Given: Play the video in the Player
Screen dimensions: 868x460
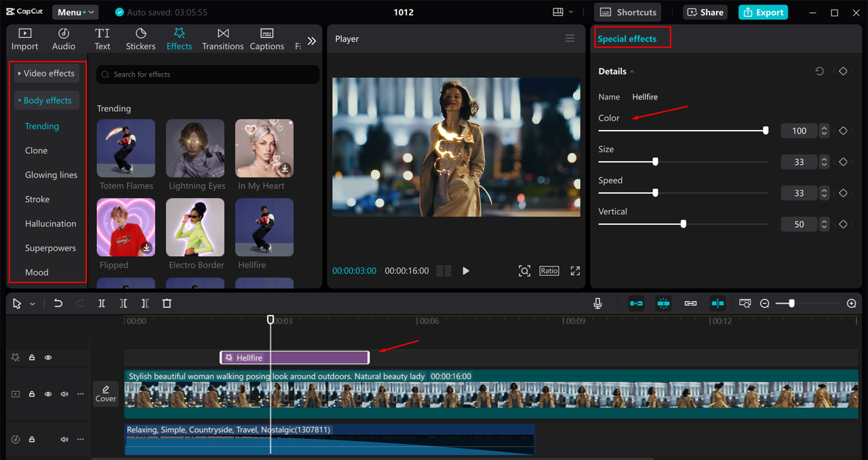Looking at the screenshot, I should tap(466, 271).
